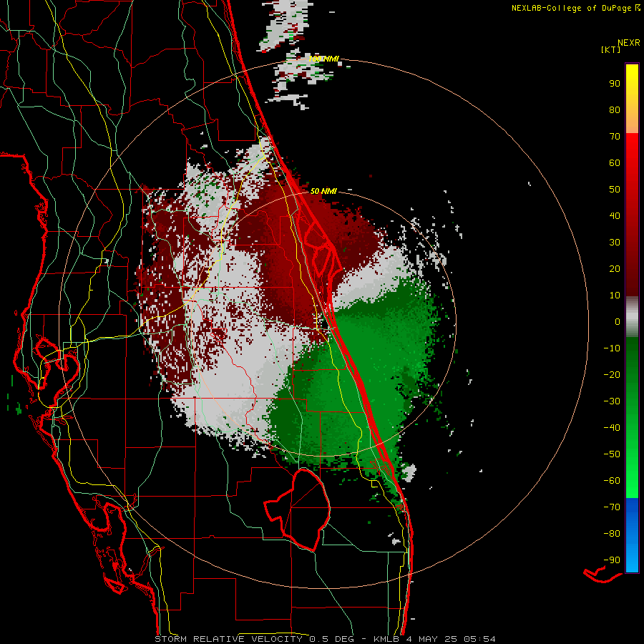Pick the blue bottom segment of velocity color bar
This screenshot has width=644, height=644.
click(x=632, y=535)
